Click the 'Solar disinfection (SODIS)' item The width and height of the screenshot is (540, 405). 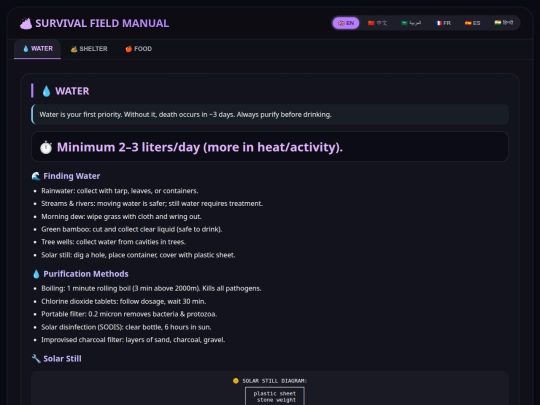tap(126, 327)
